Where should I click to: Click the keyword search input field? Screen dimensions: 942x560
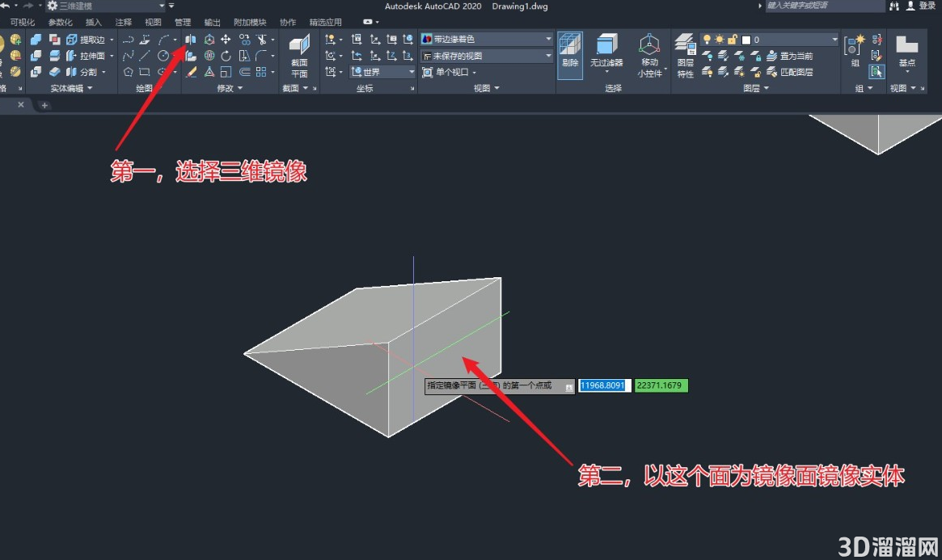tap(824, 6)
